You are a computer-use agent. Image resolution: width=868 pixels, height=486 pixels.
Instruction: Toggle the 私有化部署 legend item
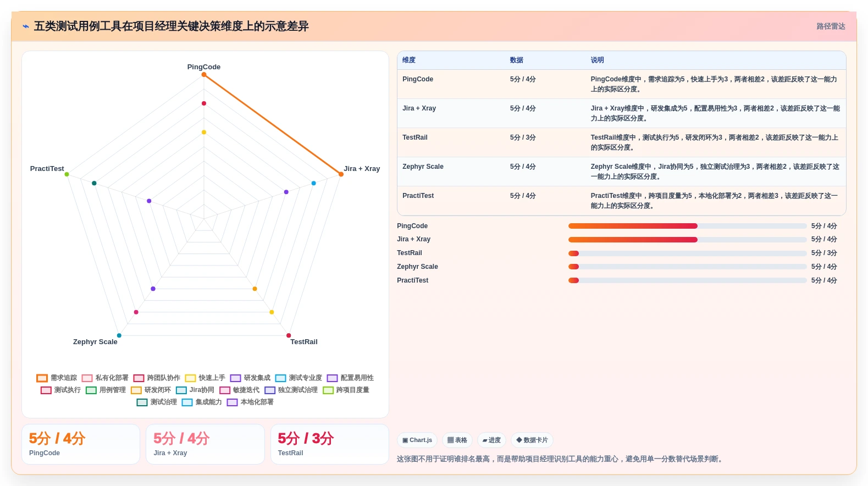pos(105,378)
